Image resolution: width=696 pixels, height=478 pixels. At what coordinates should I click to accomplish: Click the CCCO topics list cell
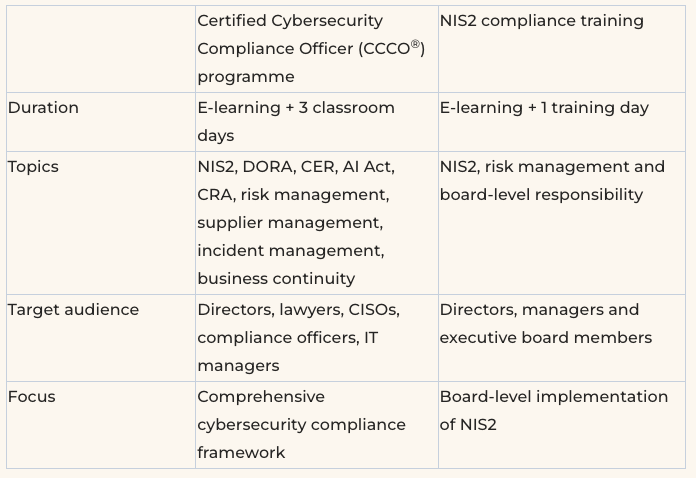(x=295, y=222)
